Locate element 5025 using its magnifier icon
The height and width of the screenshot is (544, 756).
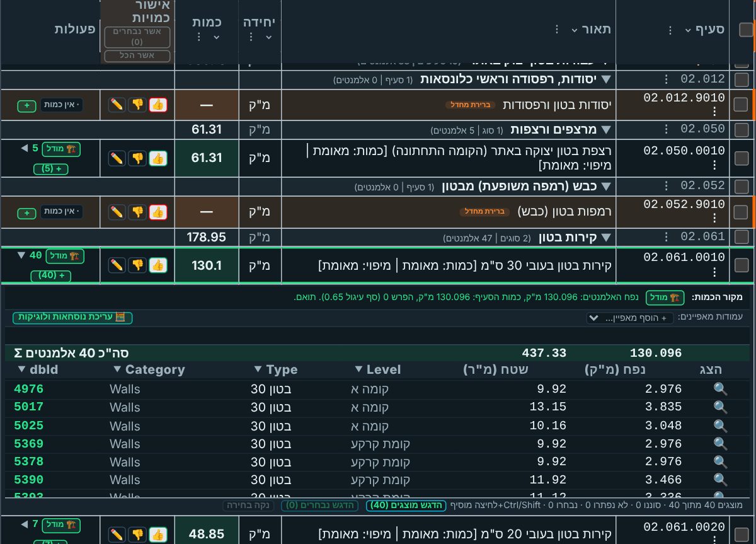(x=720, y=425)
